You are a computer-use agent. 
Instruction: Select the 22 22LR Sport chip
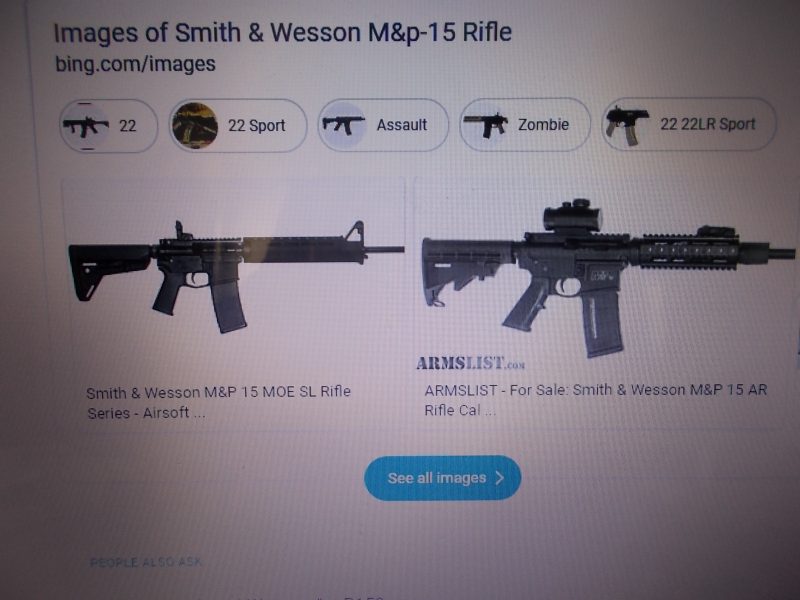[689, 123]
